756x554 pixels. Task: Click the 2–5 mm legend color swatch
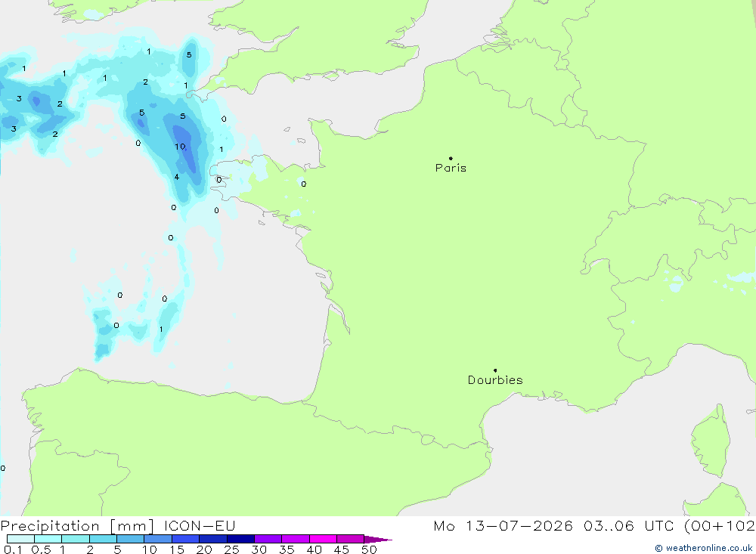pos(103,539)
